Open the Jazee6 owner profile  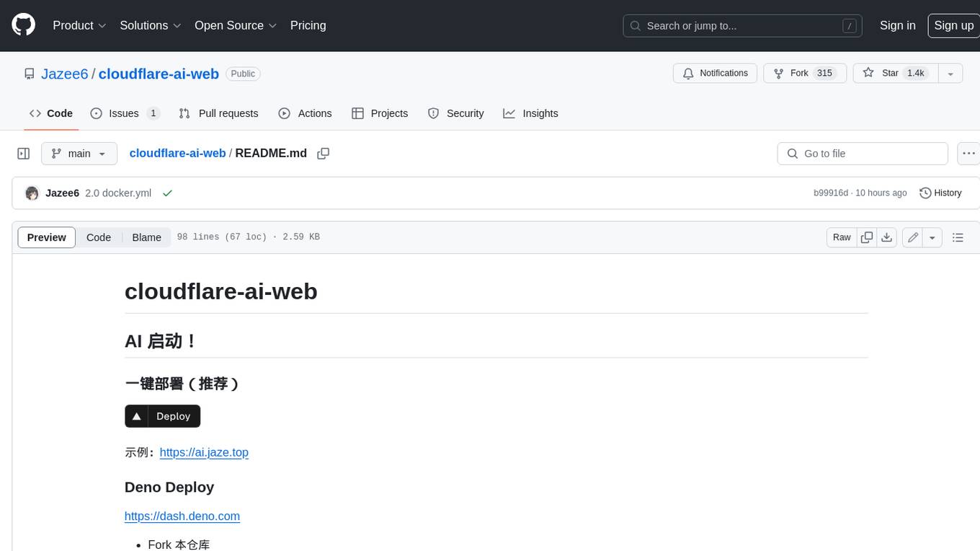click(x=65, y=74)
